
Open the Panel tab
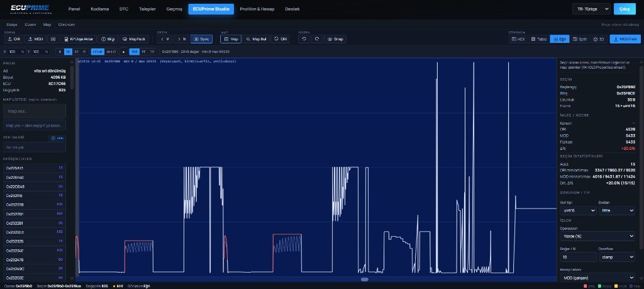(74, 9)
